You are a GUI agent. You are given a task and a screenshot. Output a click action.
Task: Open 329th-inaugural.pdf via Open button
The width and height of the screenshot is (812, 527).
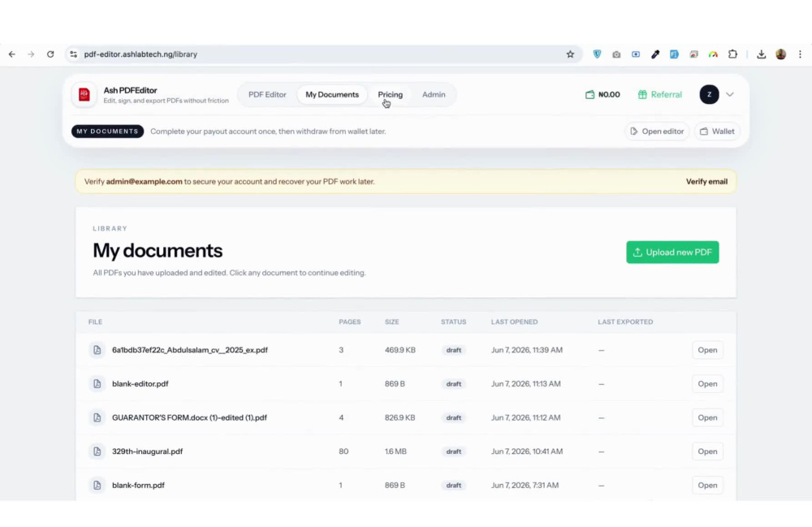pyautogui.click(x=707, y=451)
